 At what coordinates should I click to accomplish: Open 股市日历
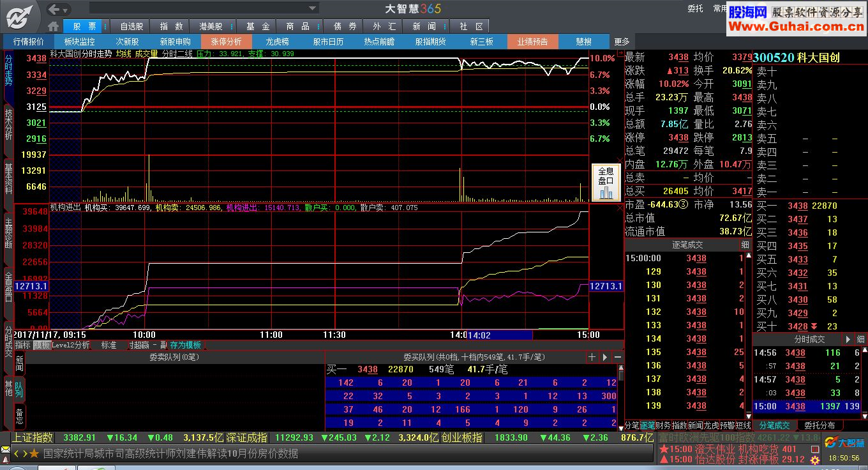[328, 42]
